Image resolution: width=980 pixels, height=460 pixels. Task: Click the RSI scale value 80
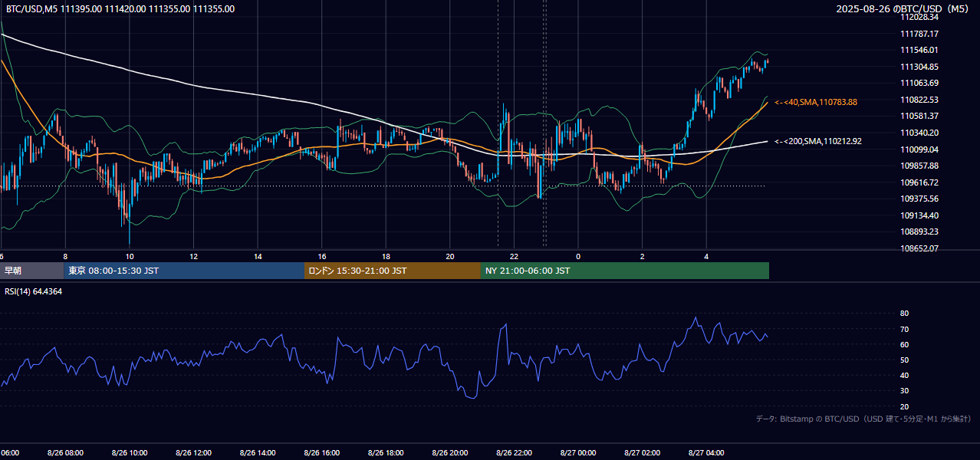(904, 314)
